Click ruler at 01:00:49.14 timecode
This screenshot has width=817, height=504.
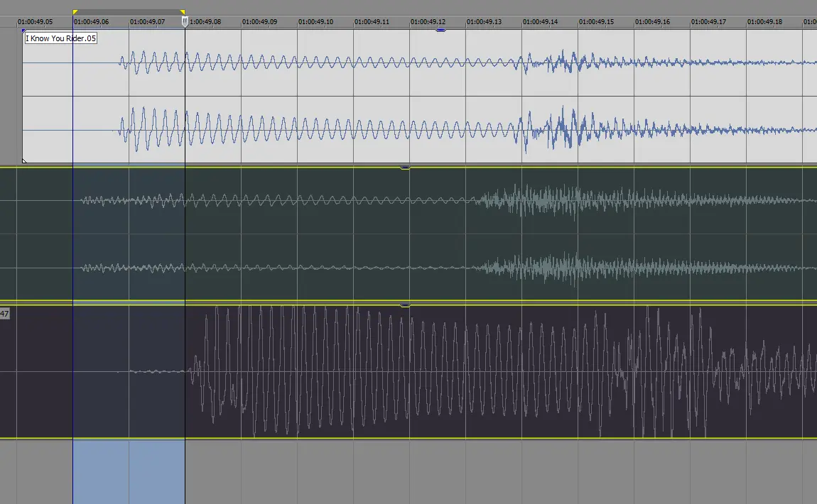point(540,22)
